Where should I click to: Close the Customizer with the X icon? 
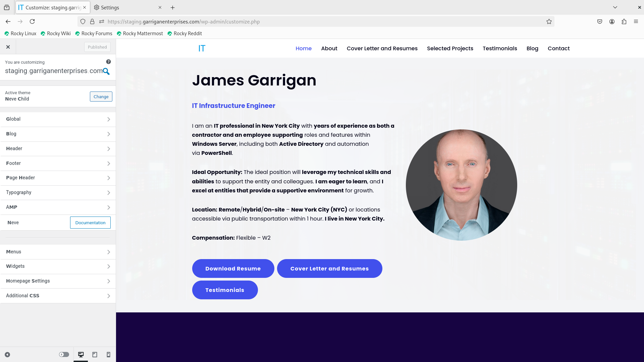pos(8,47)
